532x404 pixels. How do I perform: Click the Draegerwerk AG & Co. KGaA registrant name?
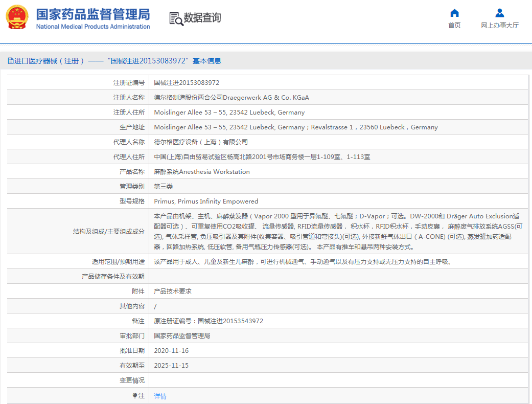(232, 97)
